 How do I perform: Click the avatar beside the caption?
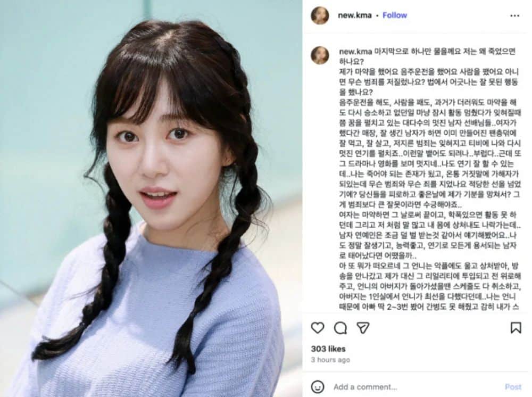tap(320, 55)
